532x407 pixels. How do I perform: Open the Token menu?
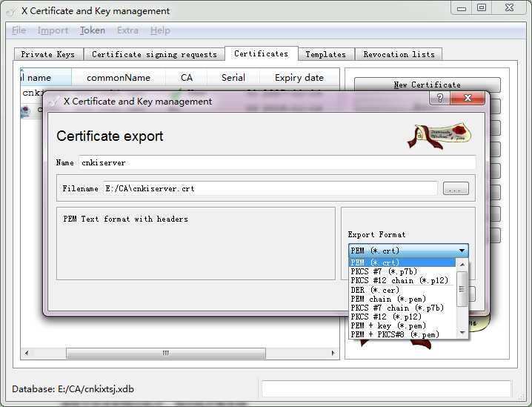(x=93, y=30)
